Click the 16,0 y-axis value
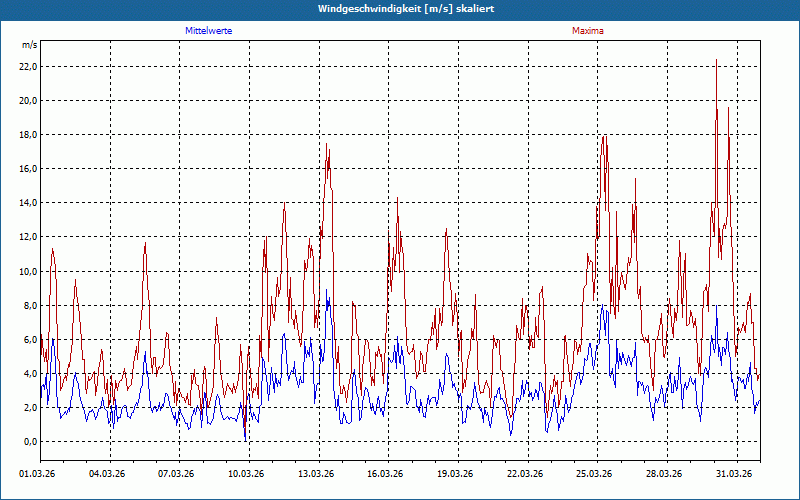 point(28,169)
